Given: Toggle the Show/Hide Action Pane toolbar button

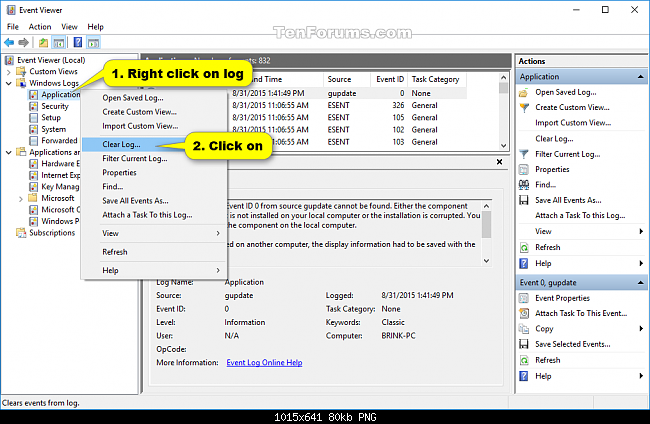Looking at the screenshot, I should [x=93, y=43].
